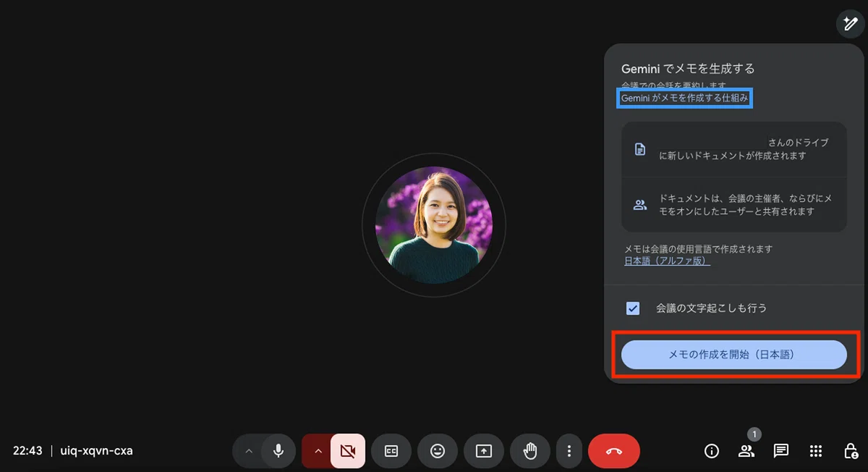Click the 22:43 clock text
The image size is (868, 472).
point(27,451)
